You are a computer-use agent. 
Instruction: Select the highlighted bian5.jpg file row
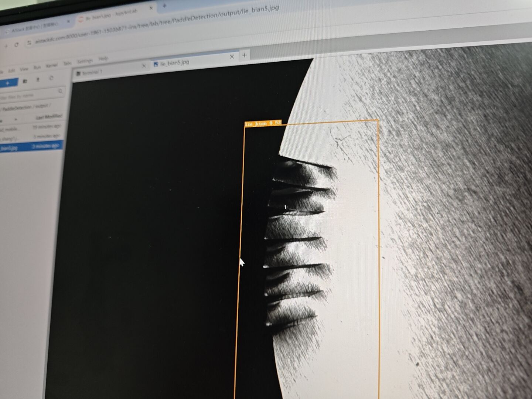tap(31, 147)
